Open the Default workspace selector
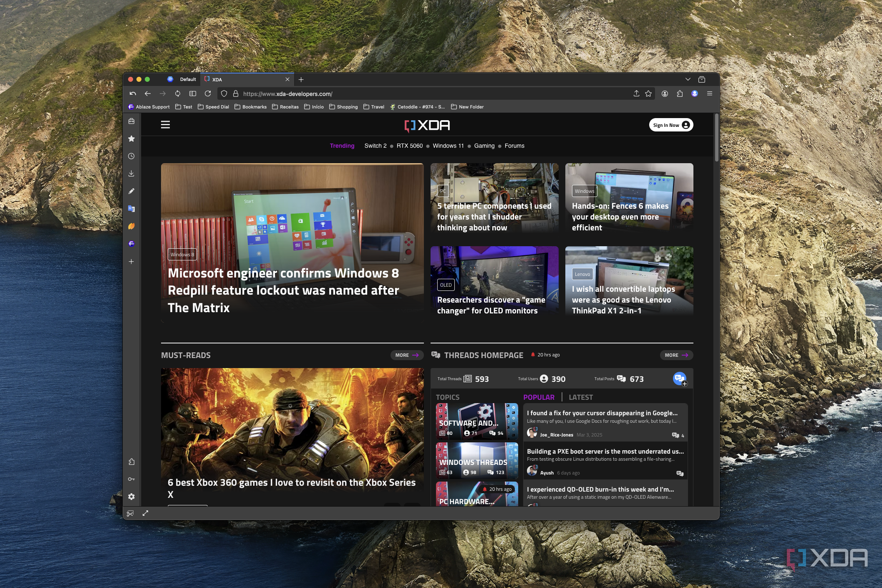The height and width of the screenshot is (588, 882). pos(182,79)
